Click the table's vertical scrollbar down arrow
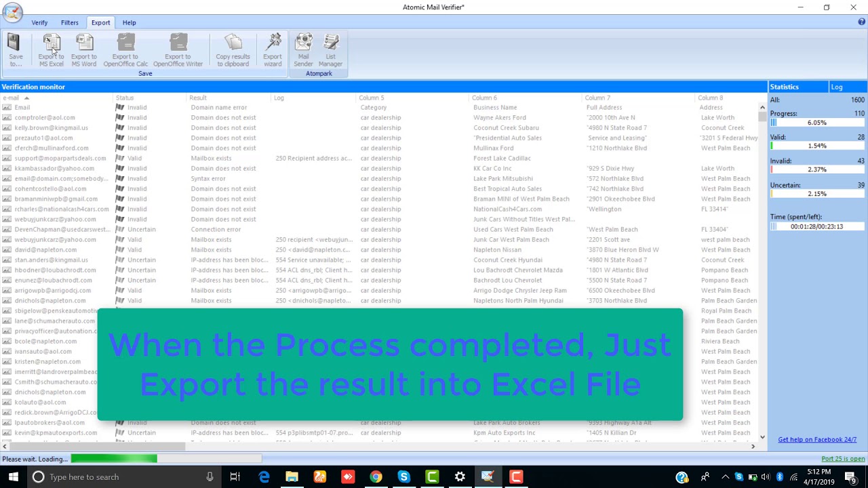 [762, 437]
